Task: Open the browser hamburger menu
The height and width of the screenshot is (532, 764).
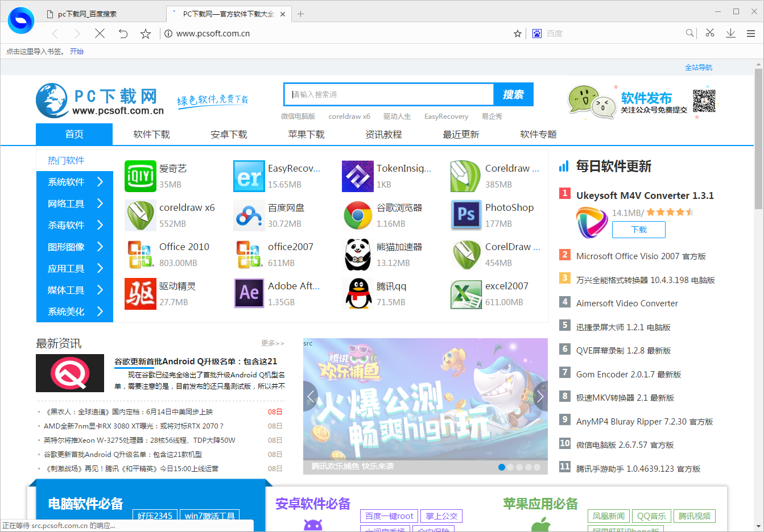Action: (751, 34)
